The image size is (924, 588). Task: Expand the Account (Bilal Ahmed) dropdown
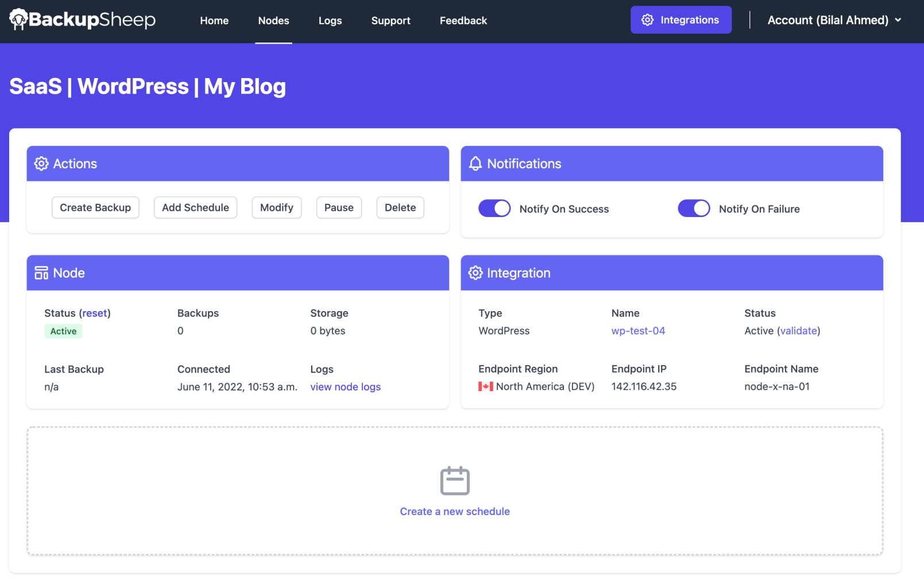tap(834, 20)
